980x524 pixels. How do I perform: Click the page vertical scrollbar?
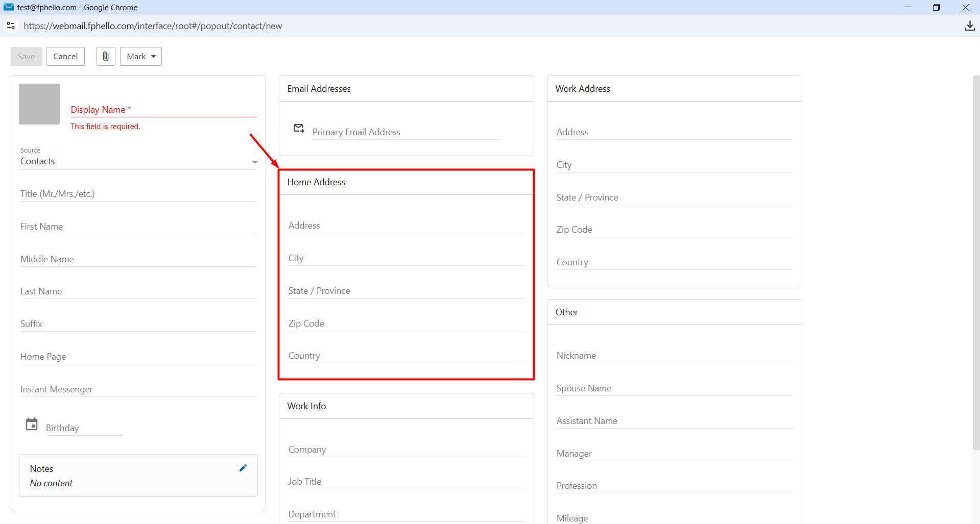click(x=976, y=263)
